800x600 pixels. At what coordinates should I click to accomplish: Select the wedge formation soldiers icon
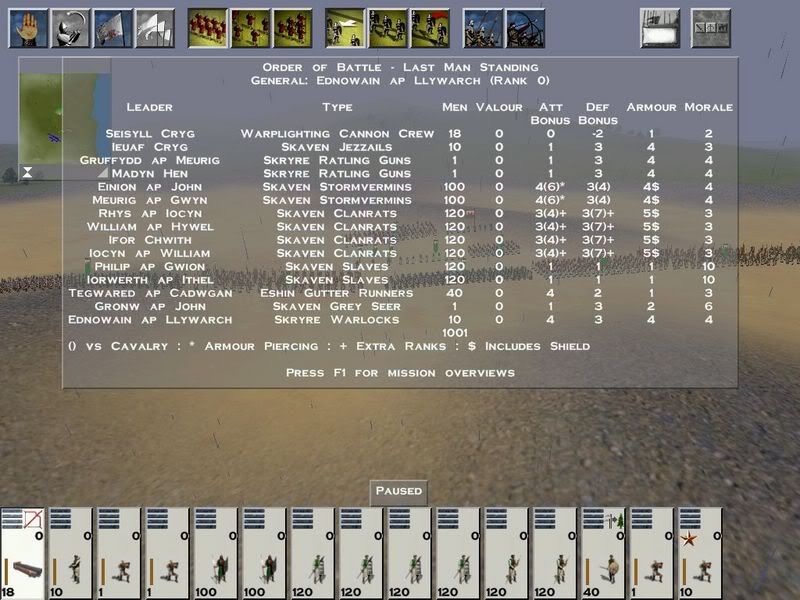coord(292,29)
